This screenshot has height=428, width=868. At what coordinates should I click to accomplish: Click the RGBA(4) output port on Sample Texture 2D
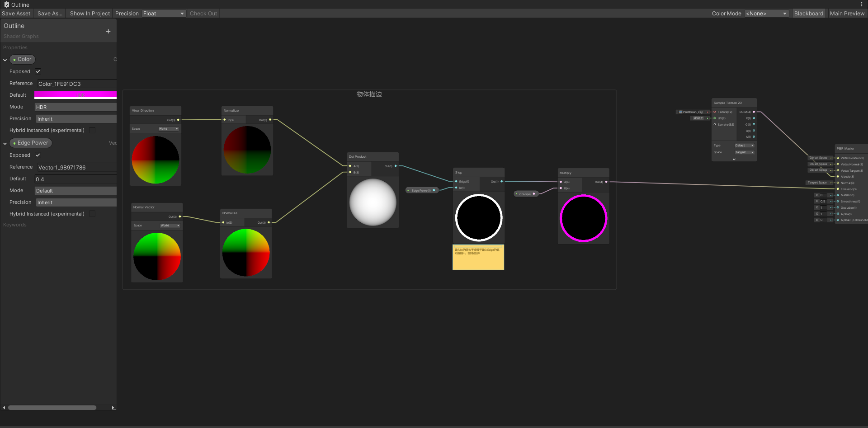(x=753, y=112)
